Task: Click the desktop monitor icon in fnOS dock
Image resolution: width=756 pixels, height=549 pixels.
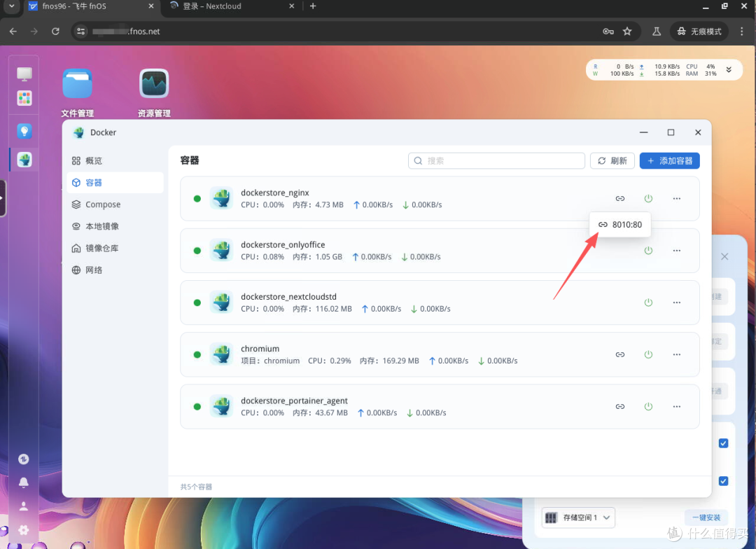Action: point(24,74)
